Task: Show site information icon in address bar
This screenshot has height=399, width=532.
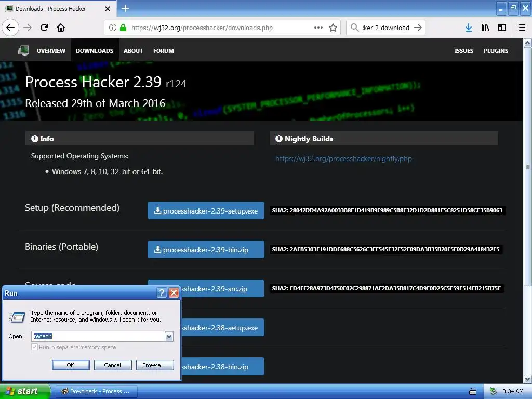Action: 113,28
